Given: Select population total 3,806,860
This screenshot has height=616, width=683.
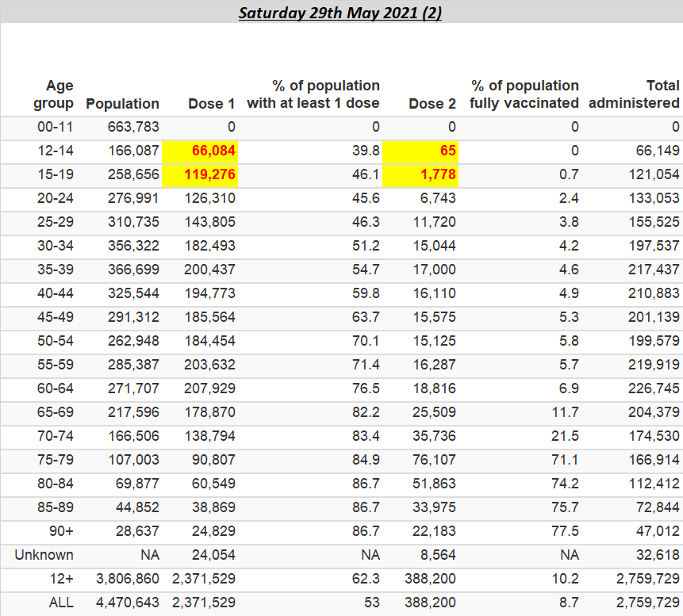Looking at the screenshot, I should [128, 579].
